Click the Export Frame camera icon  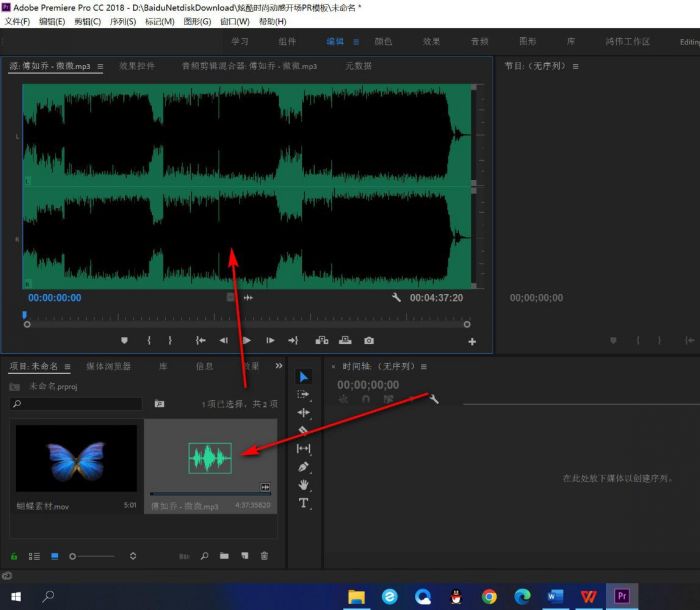(369, 341)
